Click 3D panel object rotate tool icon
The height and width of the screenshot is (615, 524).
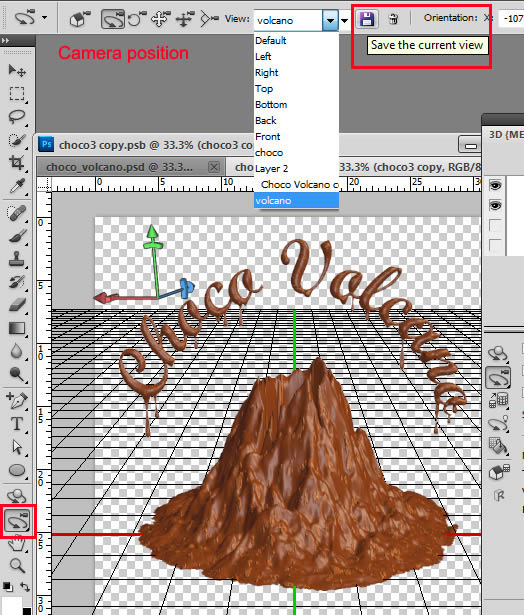[498, 354]
